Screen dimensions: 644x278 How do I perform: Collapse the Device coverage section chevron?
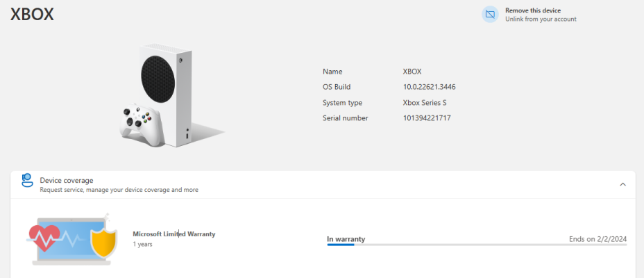coord(622,184)
